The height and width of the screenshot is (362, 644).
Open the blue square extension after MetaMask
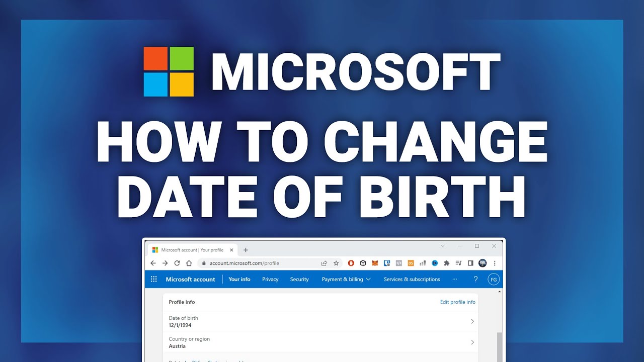point(387,263)
